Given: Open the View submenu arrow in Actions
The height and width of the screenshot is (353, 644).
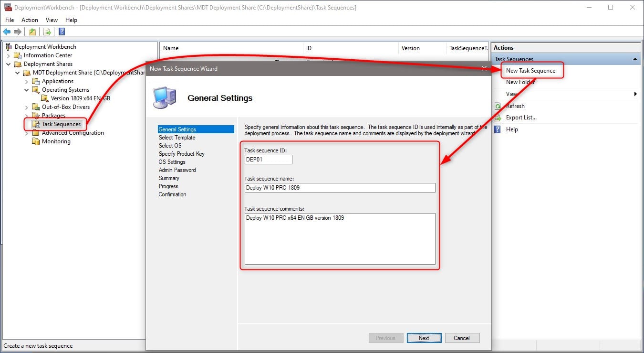Looking at the screenshot, I should [x=635, y=94].
